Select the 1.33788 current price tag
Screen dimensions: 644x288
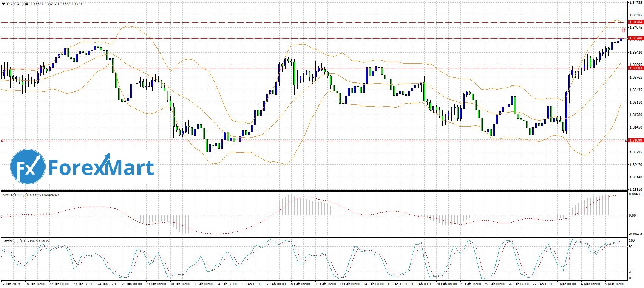coord(635,38)
